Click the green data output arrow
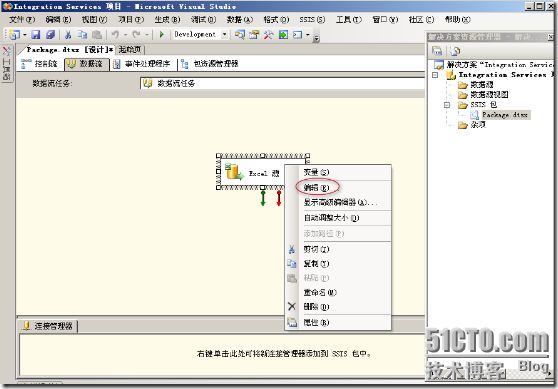 [263, 198]
